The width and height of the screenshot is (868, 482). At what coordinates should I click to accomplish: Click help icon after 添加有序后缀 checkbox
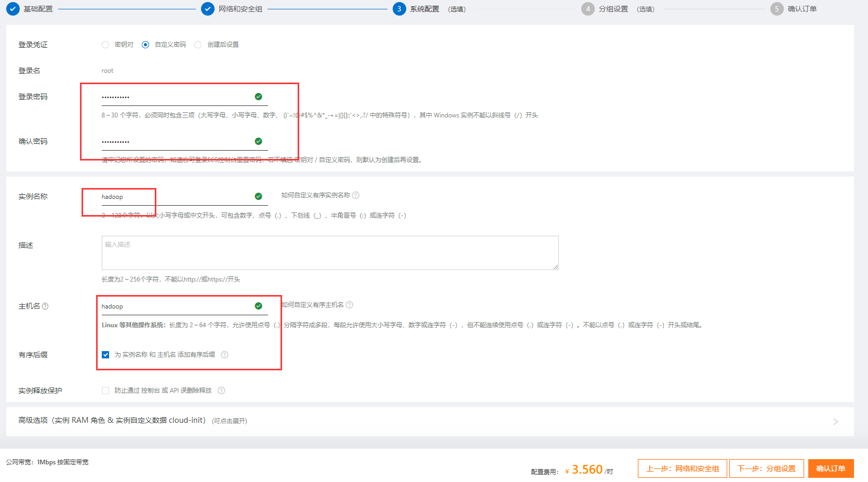(x=224, y=355)
